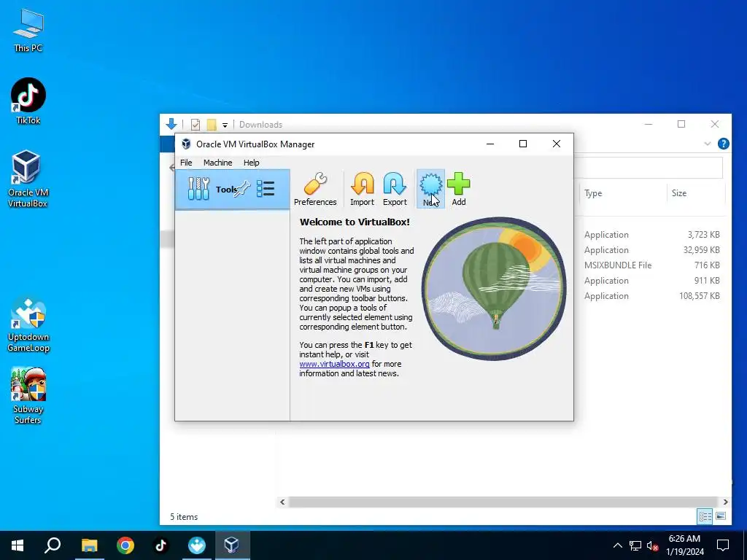Open the notification center icon

723,545
